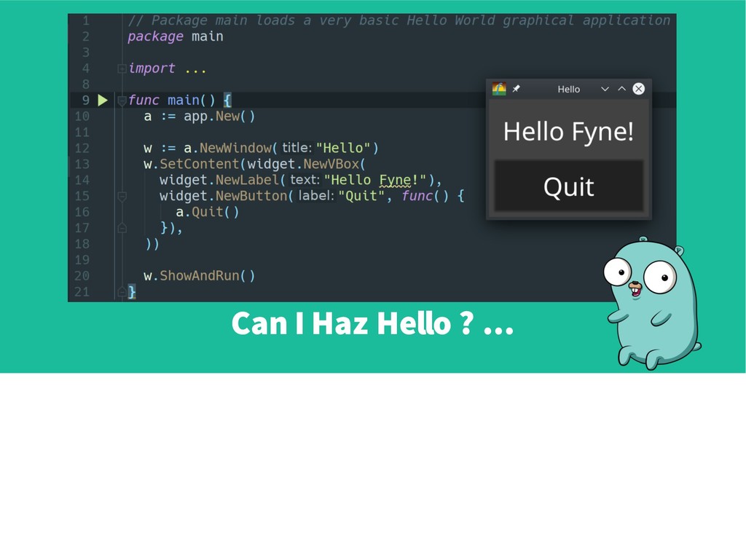Click the "Hello" string on line 12

click(x=343, y=149)
